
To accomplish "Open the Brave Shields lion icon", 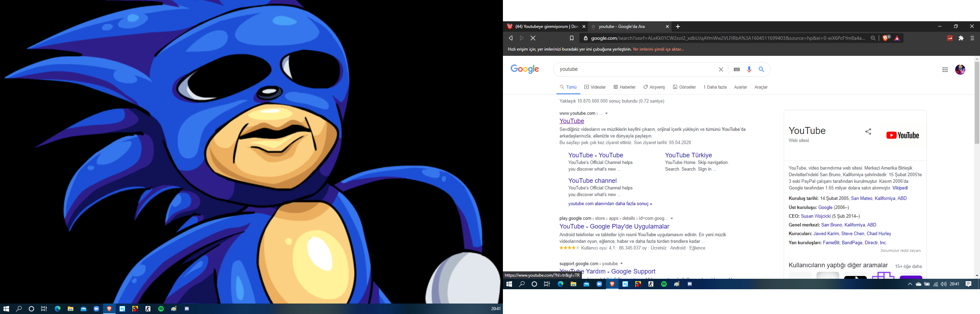I will [886, 38].
